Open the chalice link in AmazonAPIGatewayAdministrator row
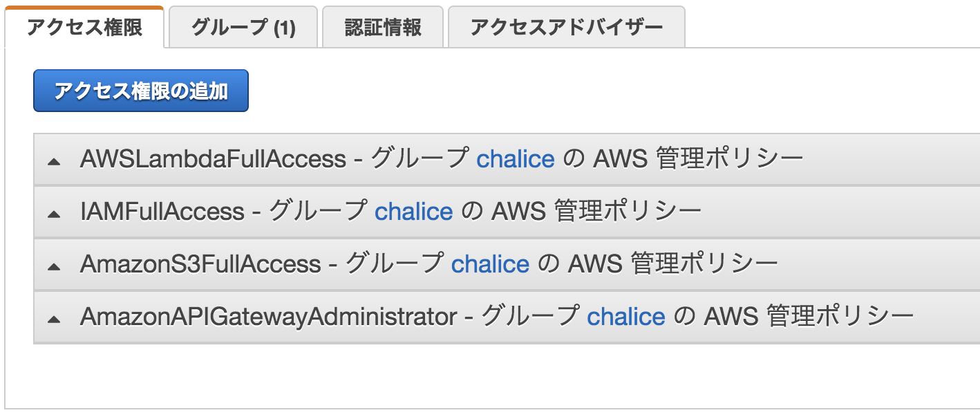 coord(627,317)
